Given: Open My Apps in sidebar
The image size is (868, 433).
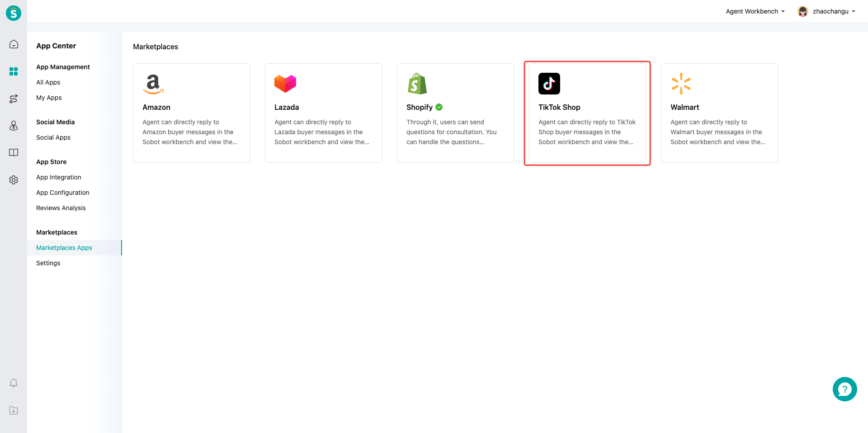Looking at the screenshot, I should 49,98.
